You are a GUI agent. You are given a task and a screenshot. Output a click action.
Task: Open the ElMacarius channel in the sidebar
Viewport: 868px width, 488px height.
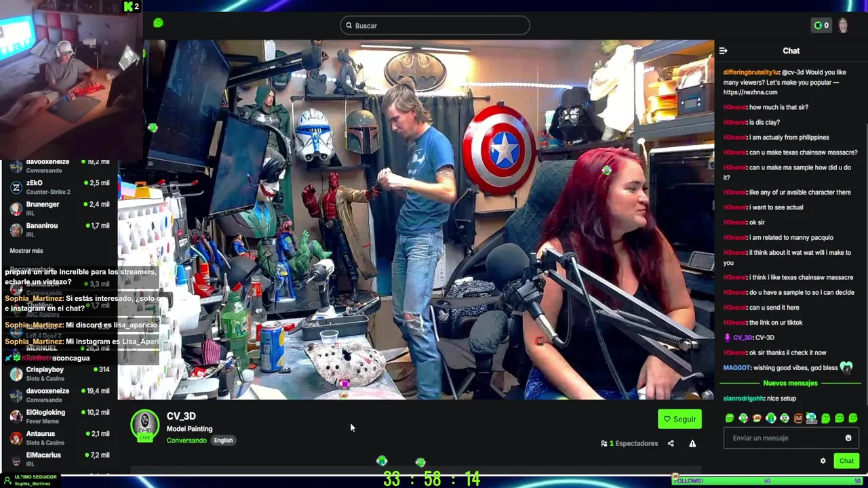pyautogui.click(x=60, y=459)
